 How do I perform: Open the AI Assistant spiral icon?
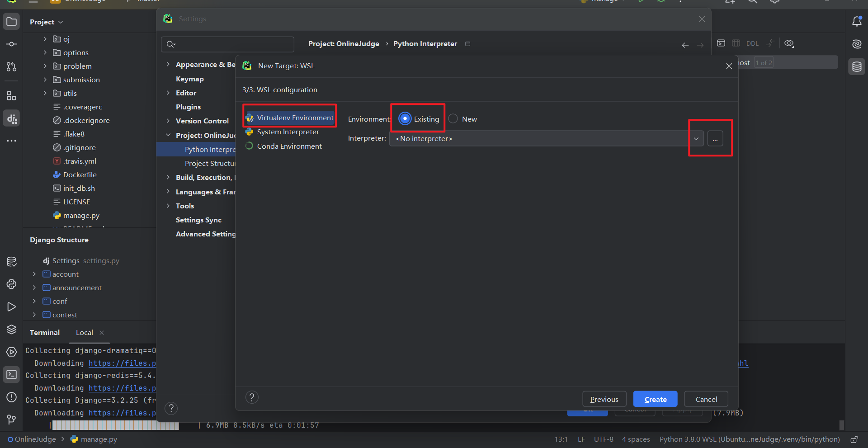[x=857, y=44]
